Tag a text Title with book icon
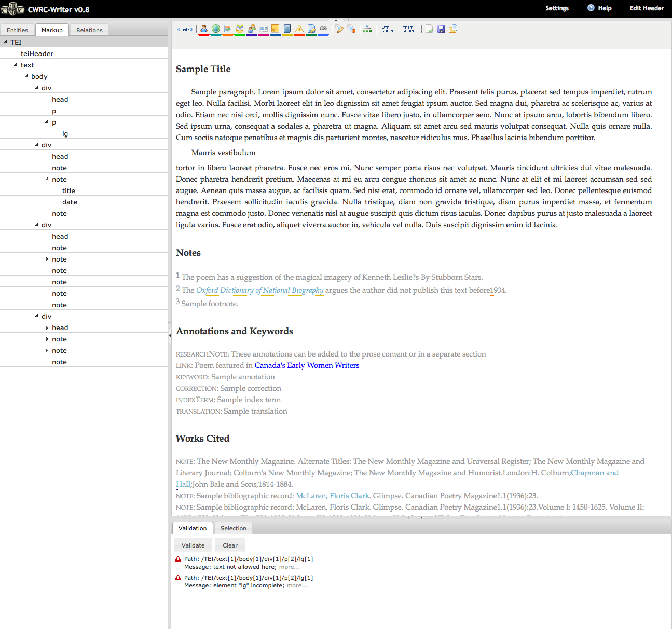The width and height of the screenshot is (672, 629). coord(287,29)
